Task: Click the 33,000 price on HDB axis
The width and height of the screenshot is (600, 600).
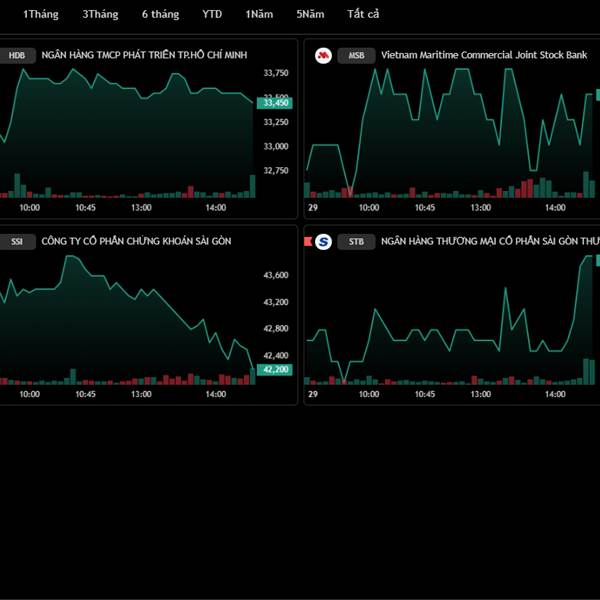Action: (x=276, y=146)
